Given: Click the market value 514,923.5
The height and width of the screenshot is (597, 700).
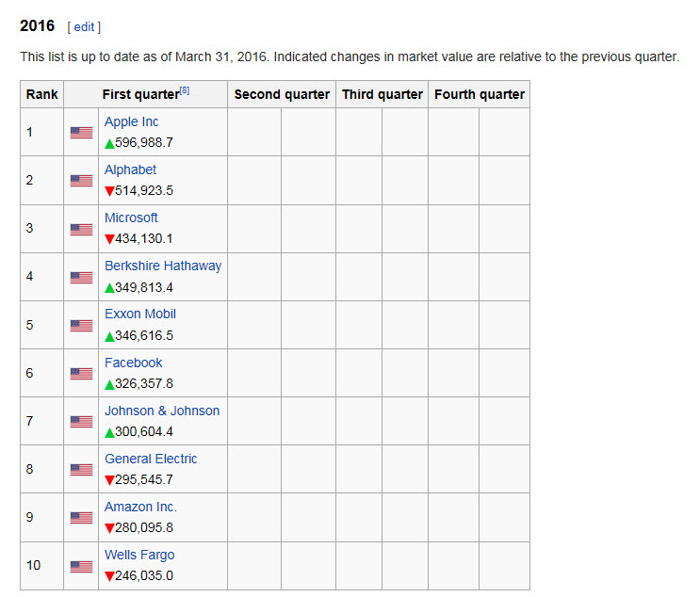Looking at the screenshot, I should point(144,191).
